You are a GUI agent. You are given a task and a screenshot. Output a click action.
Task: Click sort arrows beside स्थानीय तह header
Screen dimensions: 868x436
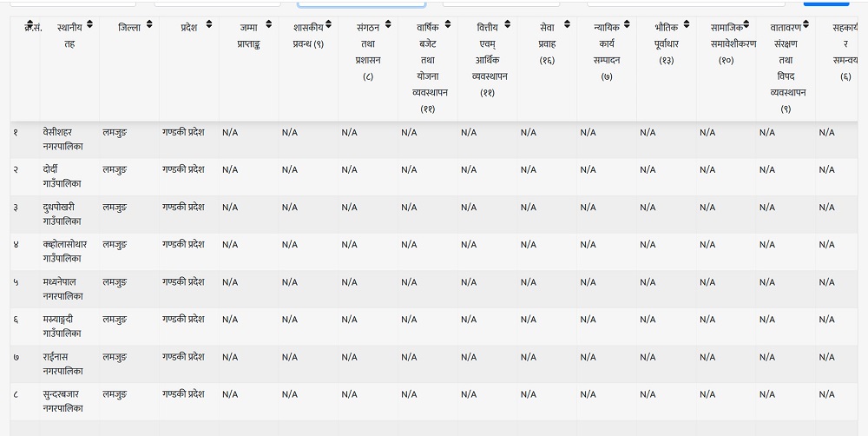coord(89,26)
